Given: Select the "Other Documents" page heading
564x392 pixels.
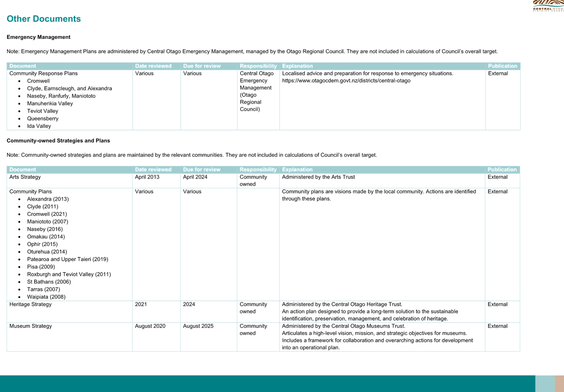Looking at the screenshot, I should click(44, 19).
